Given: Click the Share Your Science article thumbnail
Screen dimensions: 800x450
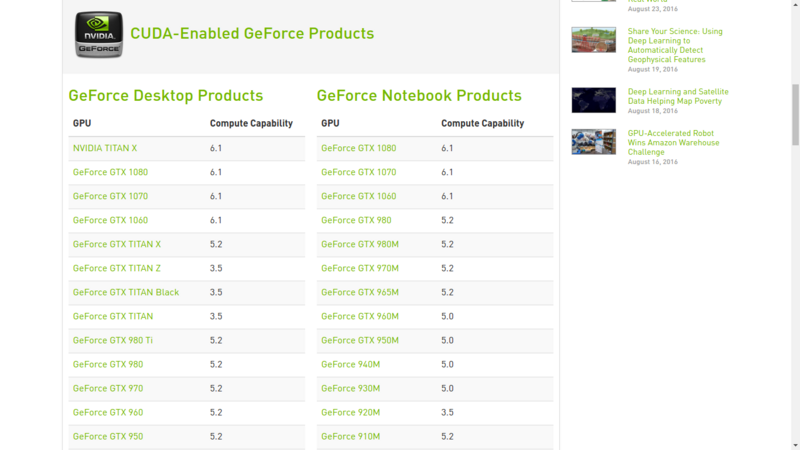Looking at the screenshot, I should (x=593, y=40).
